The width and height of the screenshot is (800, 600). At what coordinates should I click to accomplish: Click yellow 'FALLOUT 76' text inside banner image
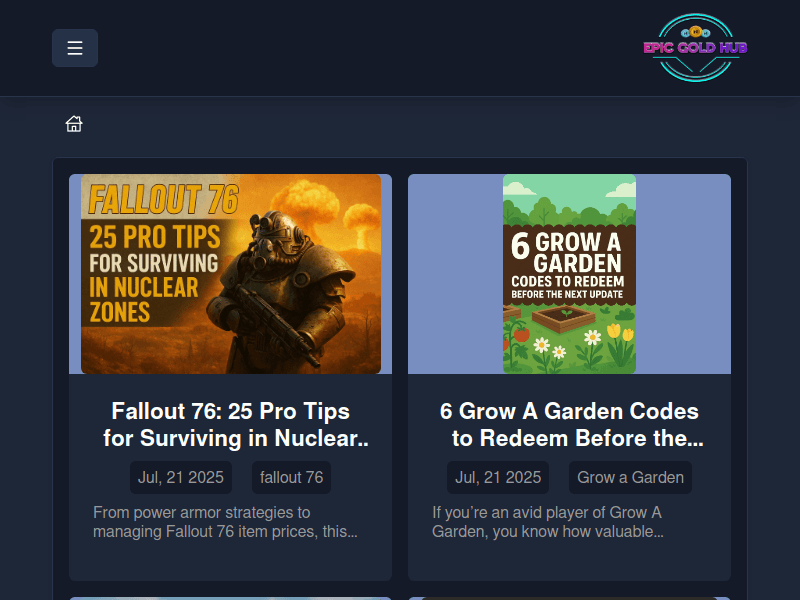163,199
